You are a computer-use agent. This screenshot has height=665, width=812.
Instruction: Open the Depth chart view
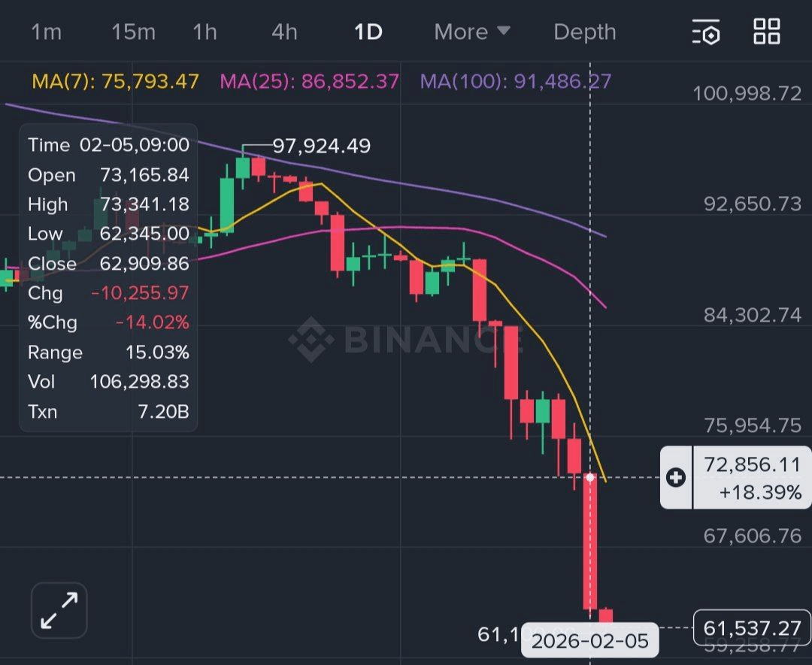click(585, 32)
